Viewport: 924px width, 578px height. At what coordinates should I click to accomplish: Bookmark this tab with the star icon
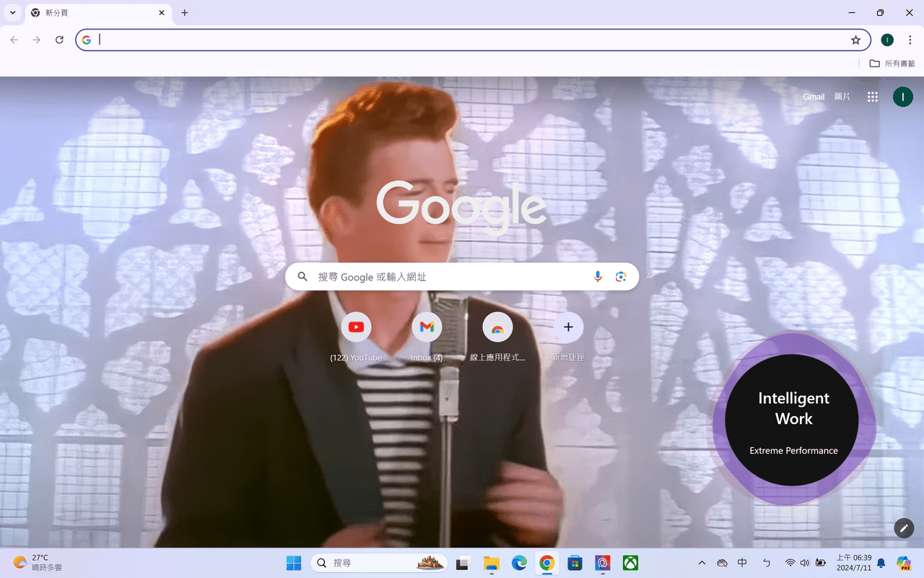tap(855, 40)
